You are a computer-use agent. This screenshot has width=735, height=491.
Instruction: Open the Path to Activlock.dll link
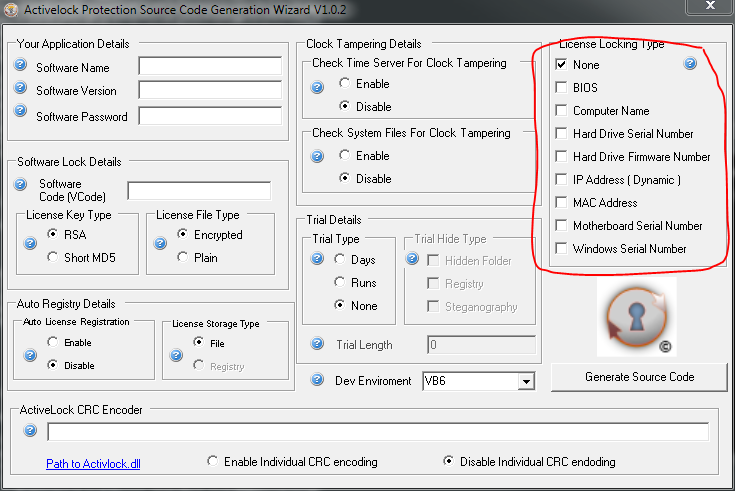click(93, 464)
